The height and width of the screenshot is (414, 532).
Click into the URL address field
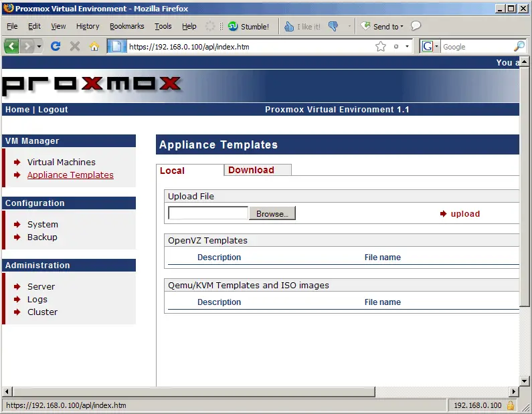click(x=250, y=47)
